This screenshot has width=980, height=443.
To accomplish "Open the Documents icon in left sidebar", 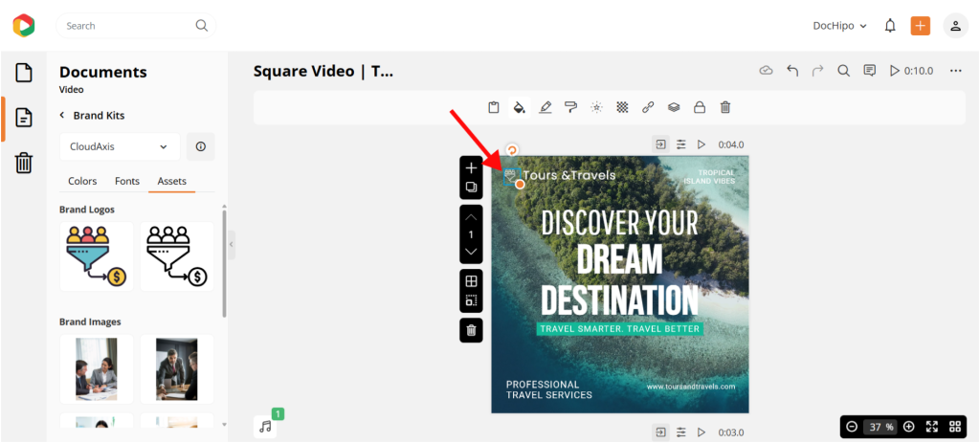I will [24, 117].
